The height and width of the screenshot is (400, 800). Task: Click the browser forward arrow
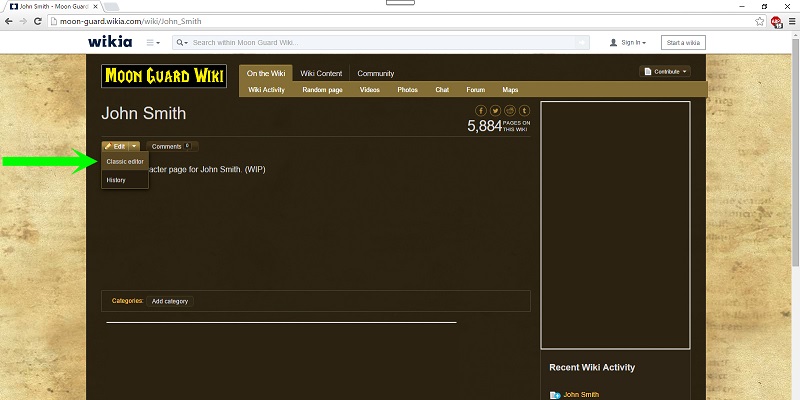pyautogui.click(x=23, y=21)
